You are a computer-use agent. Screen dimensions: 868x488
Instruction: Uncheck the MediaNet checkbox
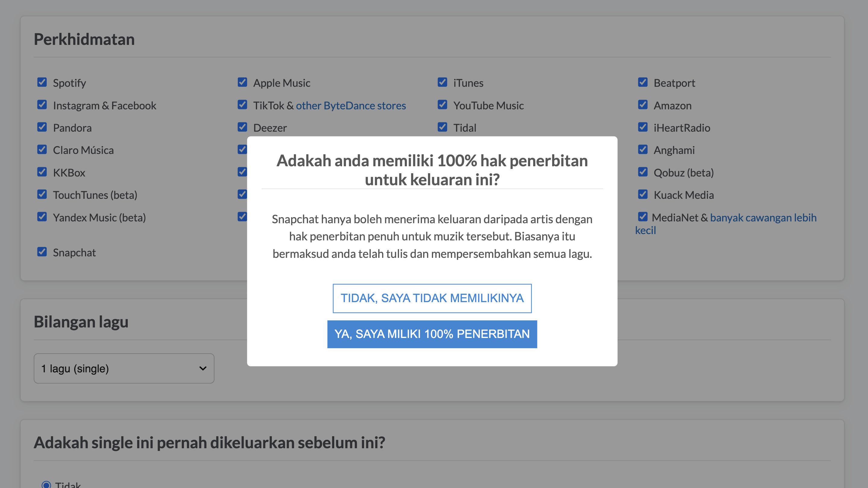643,217
